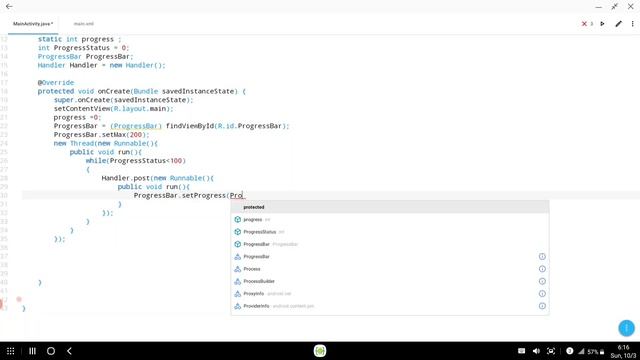Click the '@Override' annotation
This screenshot has height=360, width=640.
[x=56, y=82]
